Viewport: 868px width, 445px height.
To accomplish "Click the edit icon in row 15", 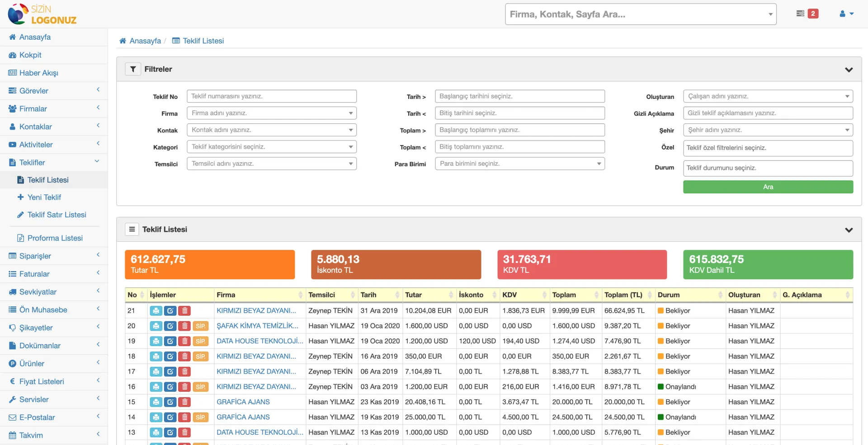I will 170,402.
